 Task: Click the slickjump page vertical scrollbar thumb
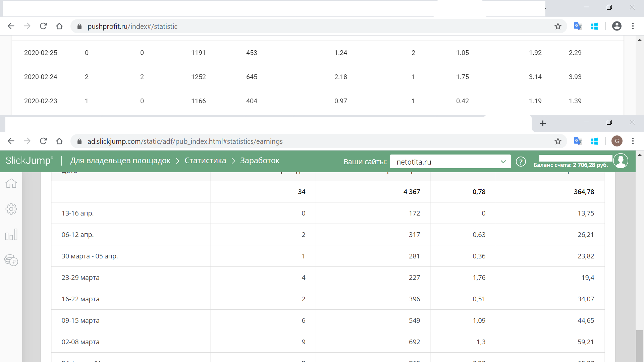point(640,345)
